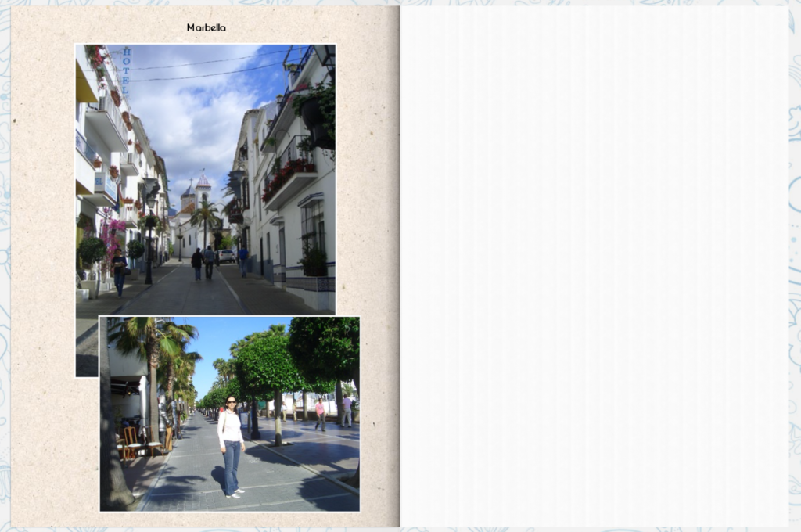Click the book spine between pages
801x532 pixels.
click(x=399, y=266)
